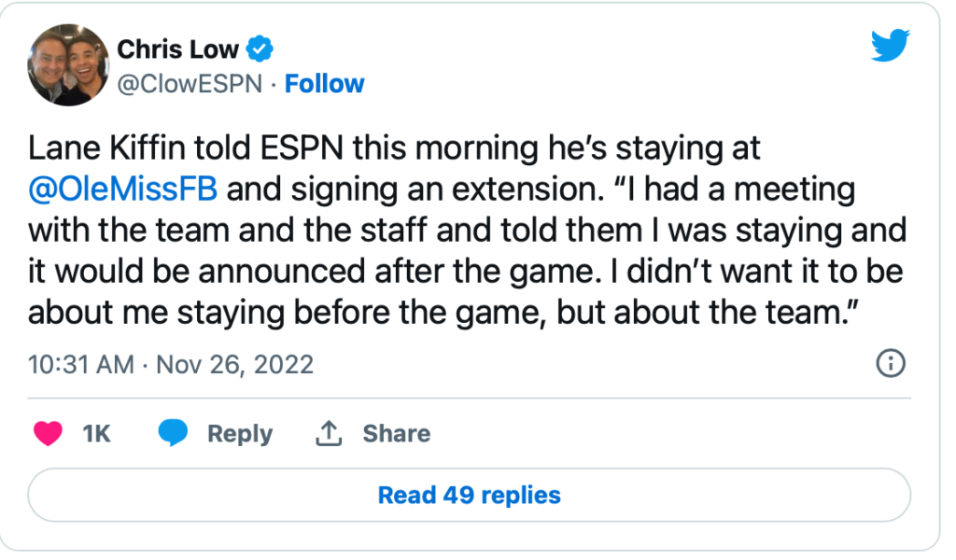The image size is (956, 560).
Task: Click the reply speech bubble icon
Action: click(x=174, y=433)
